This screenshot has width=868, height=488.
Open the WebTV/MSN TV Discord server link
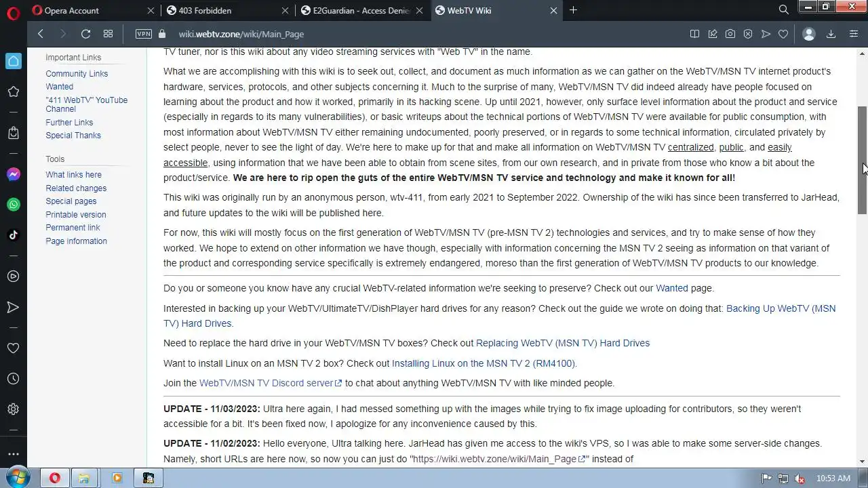click(271, 383)
